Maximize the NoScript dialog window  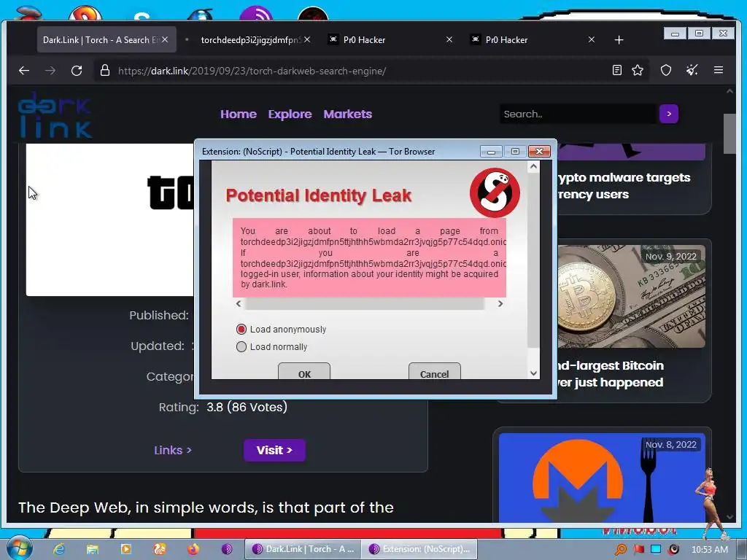(515, 152)
